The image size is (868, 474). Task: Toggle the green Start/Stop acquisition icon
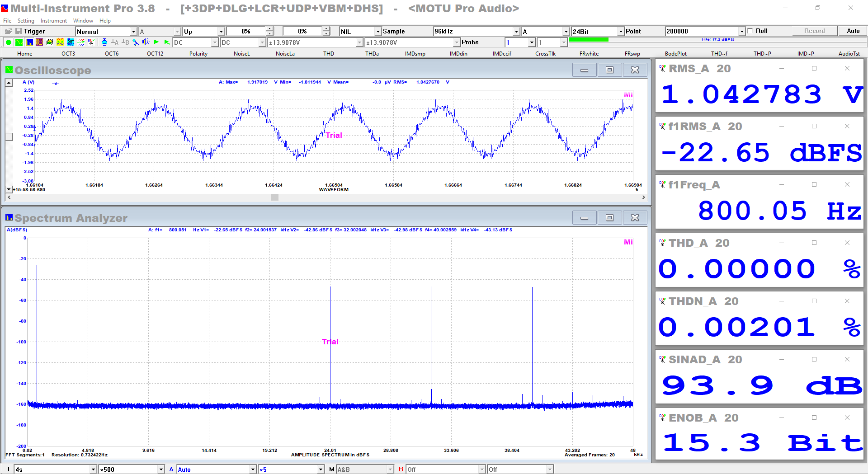point(9,42)
